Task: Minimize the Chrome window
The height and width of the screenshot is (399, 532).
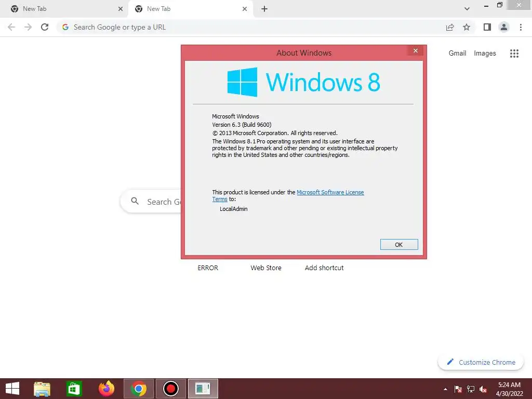Action: (x=486, y=5)
